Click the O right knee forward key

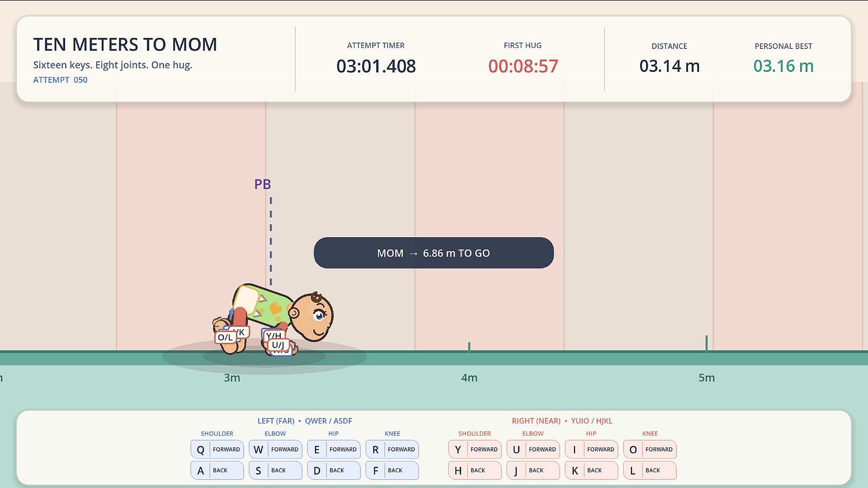coord(650,449)
